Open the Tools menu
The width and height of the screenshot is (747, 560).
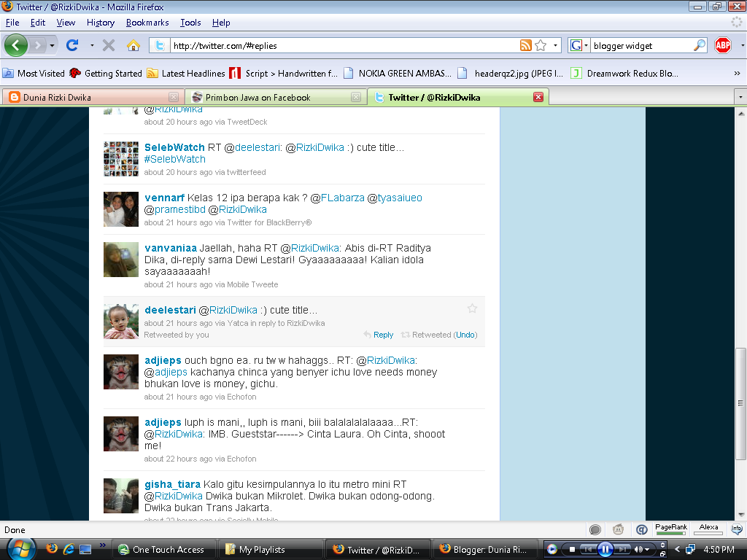point(190,23)
